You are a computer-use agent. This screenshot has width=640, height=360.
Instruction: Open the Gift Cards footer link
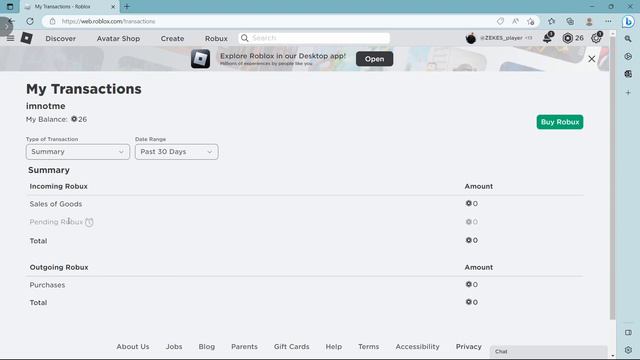pyautogui.click(x=291, y=347)
